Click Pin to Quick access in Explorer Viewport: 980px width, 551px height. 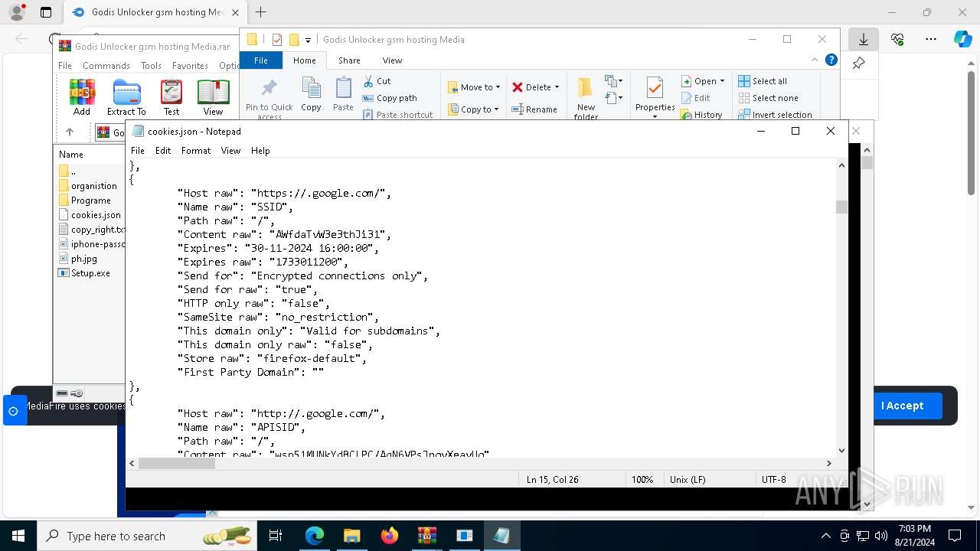pyautogui.click(x=269, y=99)
